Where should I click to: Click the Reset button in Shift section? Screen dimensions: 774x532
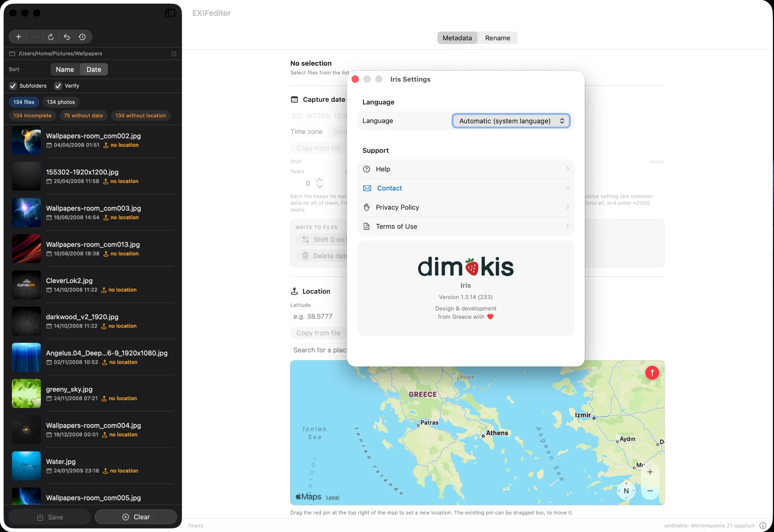click(x=657, y=162)
